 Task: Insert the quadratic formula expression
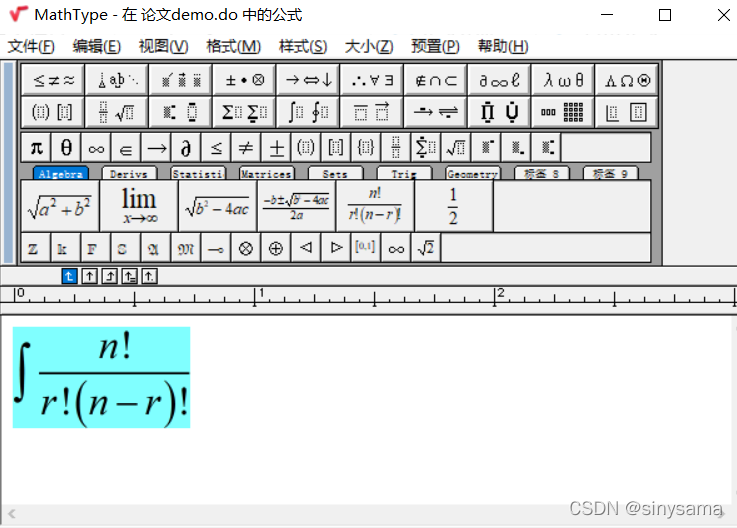(x=296, y=206)
